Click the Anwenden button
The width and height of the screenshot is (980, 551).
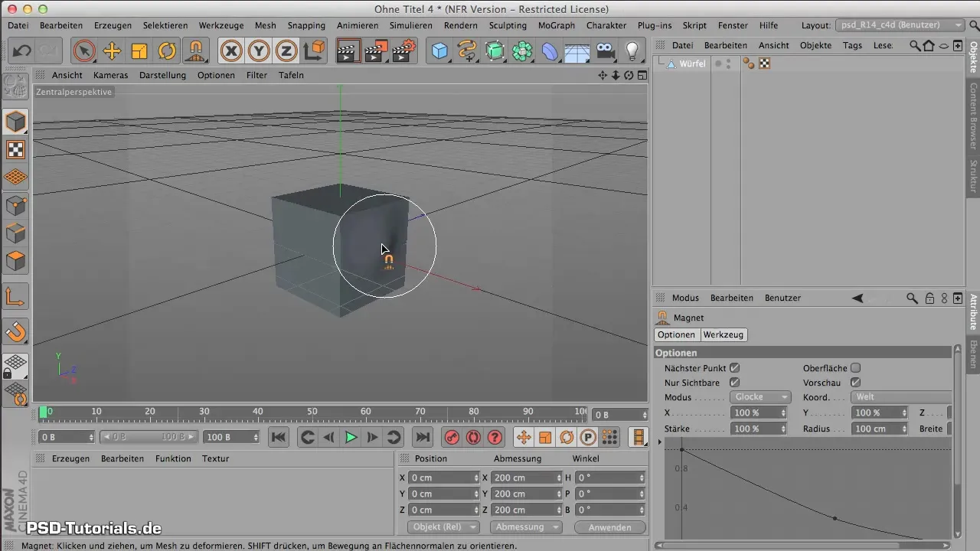pos(610,527)
